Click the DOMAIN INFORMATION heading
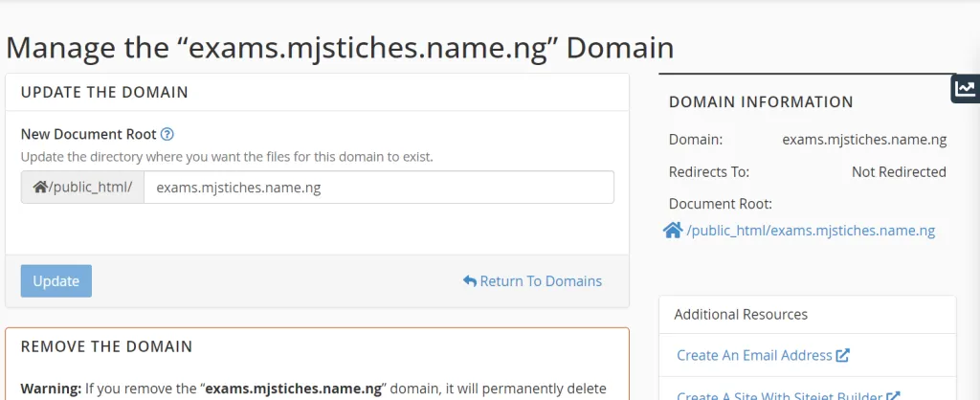This screenshot has width=980, height=400. pyautogui.click(x=761, y=101)
